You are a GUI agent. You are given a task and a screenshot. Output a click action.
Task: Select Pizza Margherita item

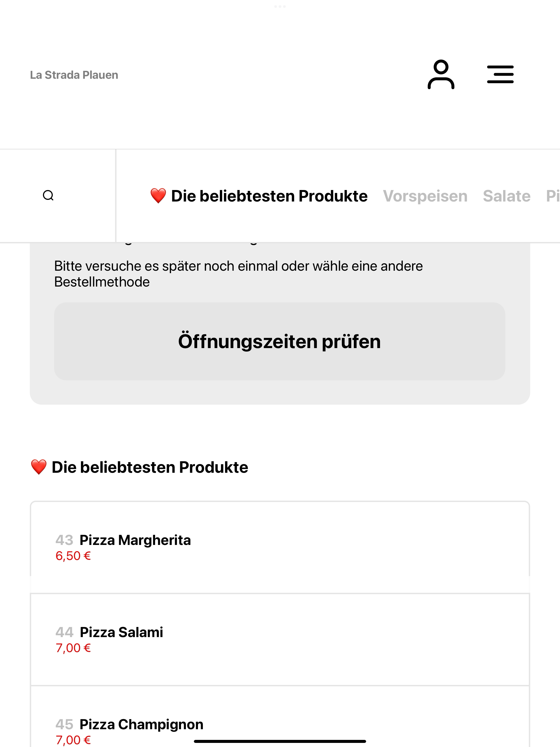click(x=280, y=547)
